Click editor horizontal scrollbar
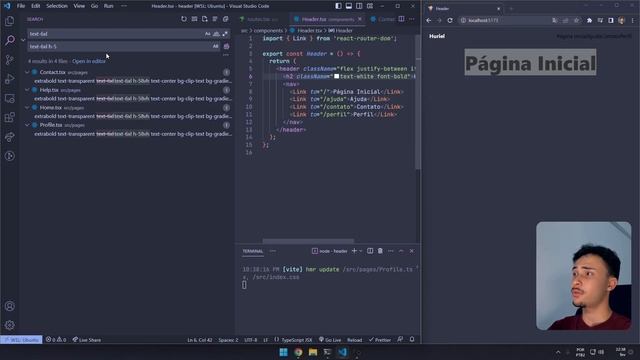 [308, 241]
